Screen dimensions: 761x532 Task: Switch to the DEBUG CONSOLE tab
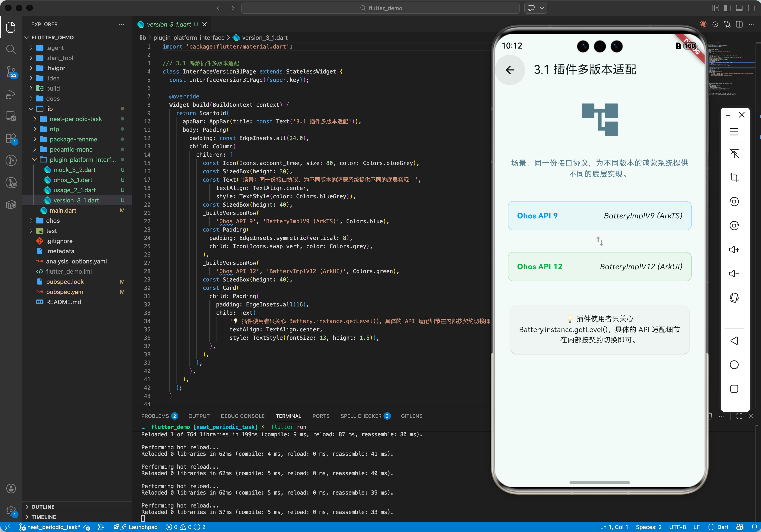[242, 416]
